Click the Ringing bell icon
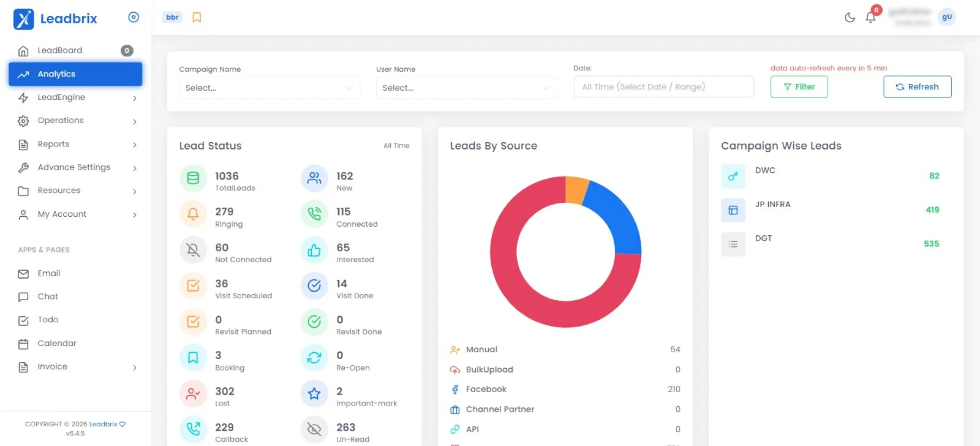 coord(193,214)
